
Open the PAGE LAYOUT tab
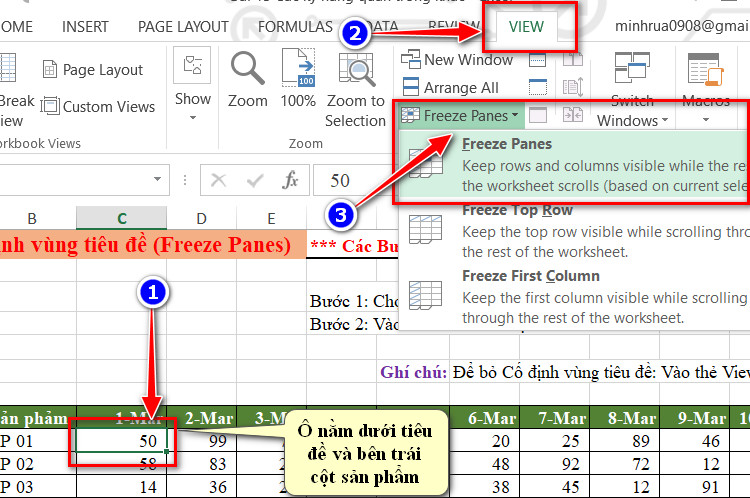pos(183,27)
